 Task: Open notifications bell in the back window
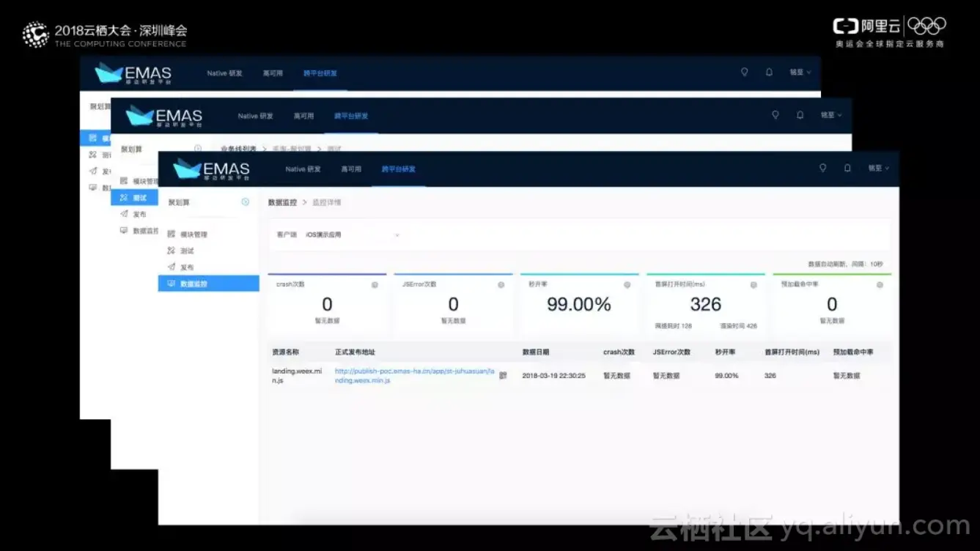pos(769,72)
